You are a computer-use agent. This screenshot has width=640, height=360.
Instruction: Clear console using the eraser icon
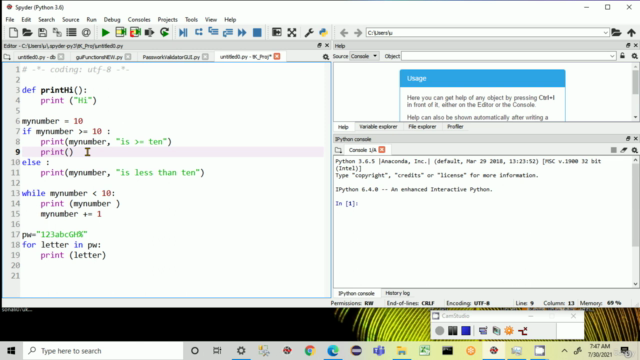point(624,150)
